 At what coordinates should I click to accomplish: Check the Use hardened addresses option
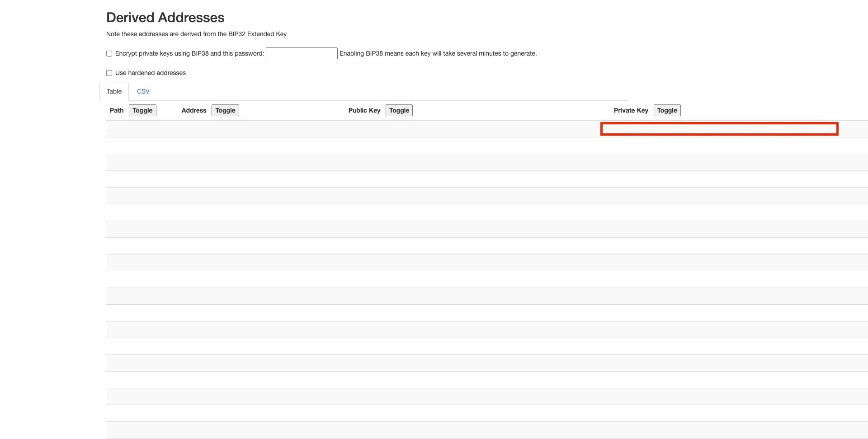(108, 73)
